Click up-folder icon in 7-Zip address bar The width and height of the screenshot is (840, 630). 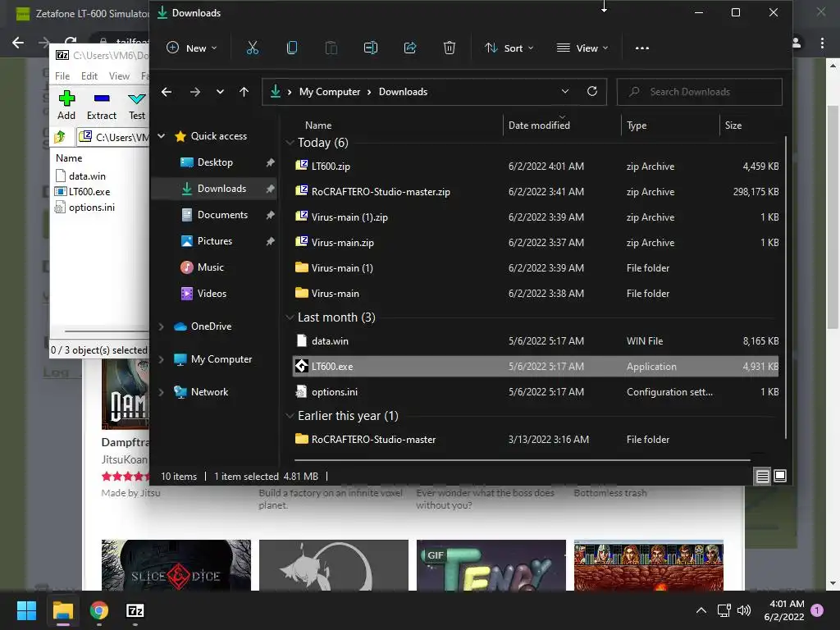point(60,137)
